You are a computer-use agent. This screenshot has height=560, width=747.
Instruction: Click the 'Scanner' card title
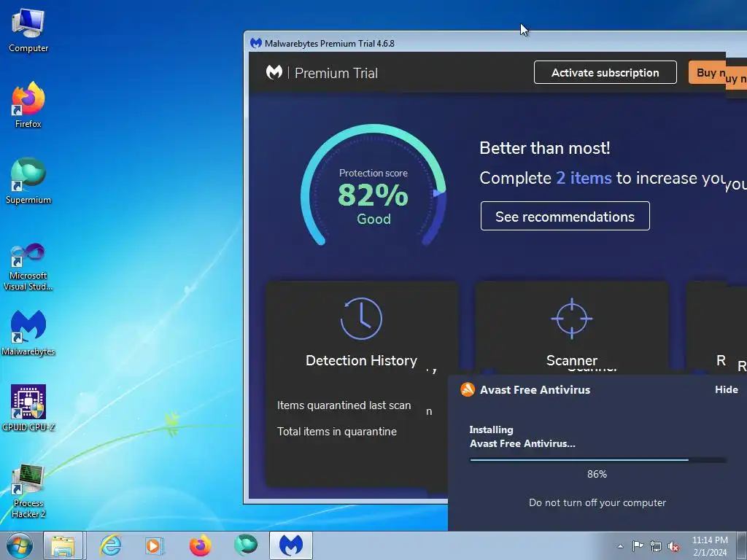click(x=572, y=360)
